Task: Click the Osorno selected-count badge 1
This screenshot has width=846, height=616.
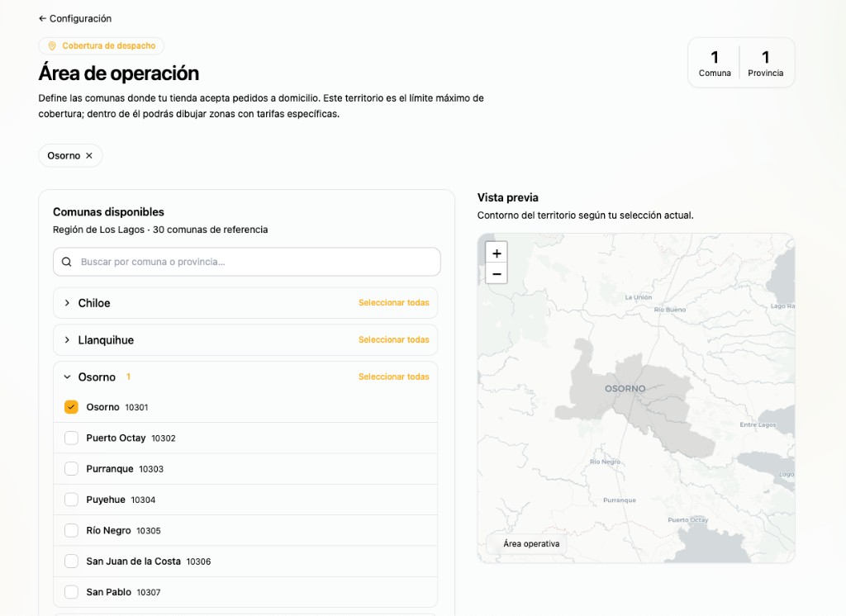Action: point(128,377)
